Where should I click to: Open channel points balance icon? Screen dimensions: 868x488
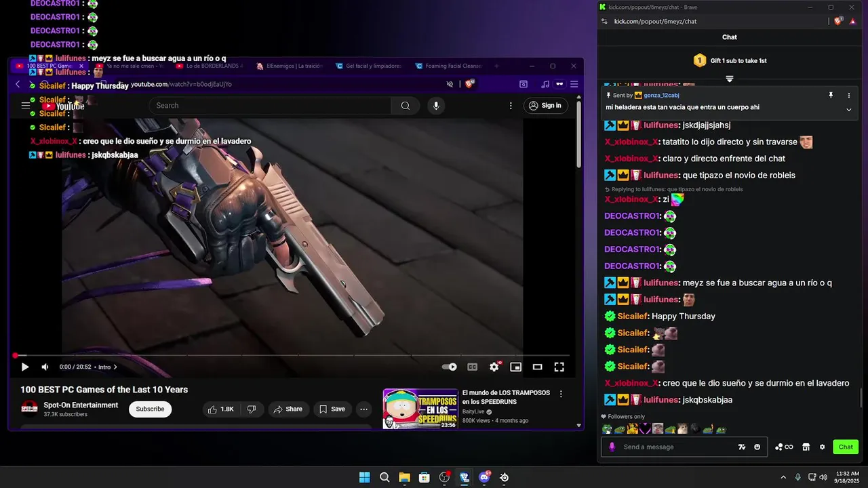pyautogui.click(x=783, y=447)
